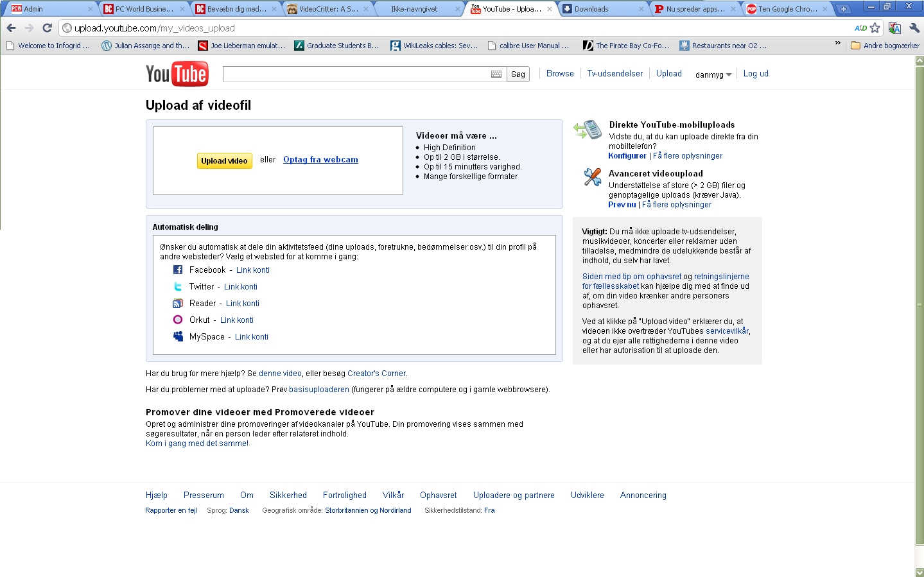Show hidden bookmarks with the overflow chevron
This screenshot has width=924, height=577.
pos(837,44)
